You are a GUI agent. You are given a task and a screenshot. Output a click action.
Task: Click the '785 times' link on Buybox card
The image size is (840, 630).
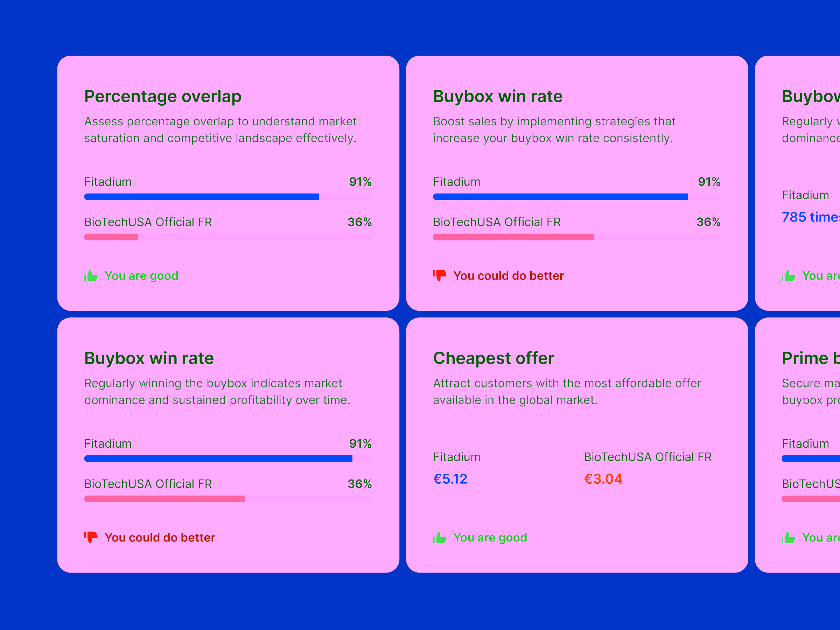click(810, 217)
